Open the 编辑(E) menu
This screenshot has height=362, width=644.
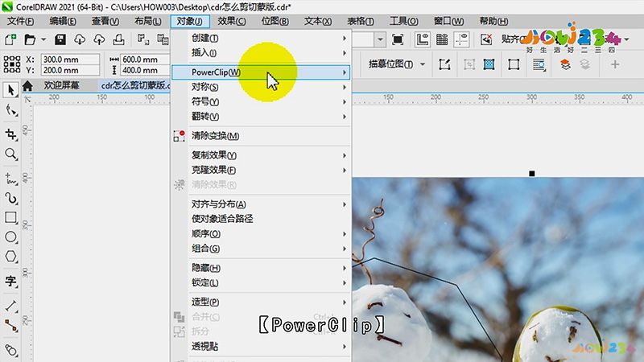coord(63,21)
